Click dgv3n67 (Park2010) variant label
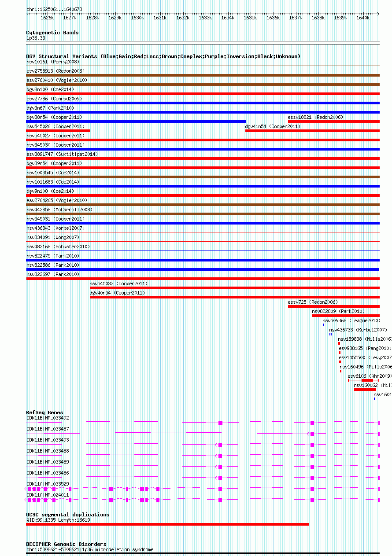Image resolution: width=392 pixels, height=556 pixels. [50, 108]
